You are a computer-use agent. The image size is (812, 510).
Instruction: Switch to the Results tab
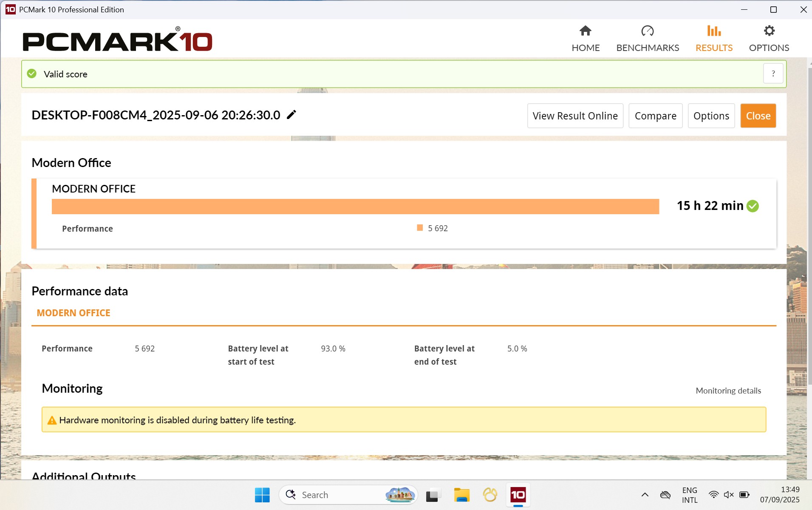click(x=714, y=38)
